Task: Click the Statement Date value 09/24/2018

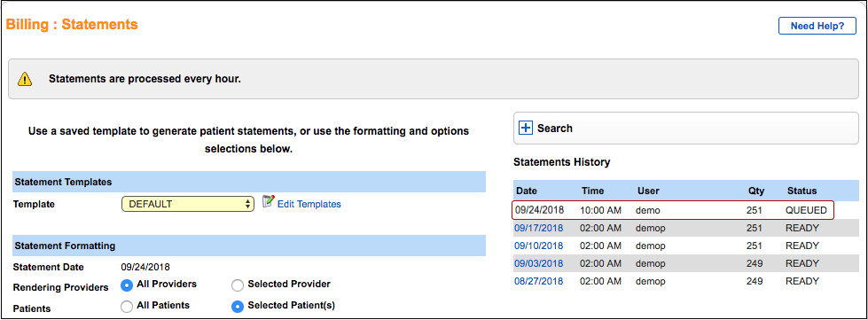Action: pos(145,267)
